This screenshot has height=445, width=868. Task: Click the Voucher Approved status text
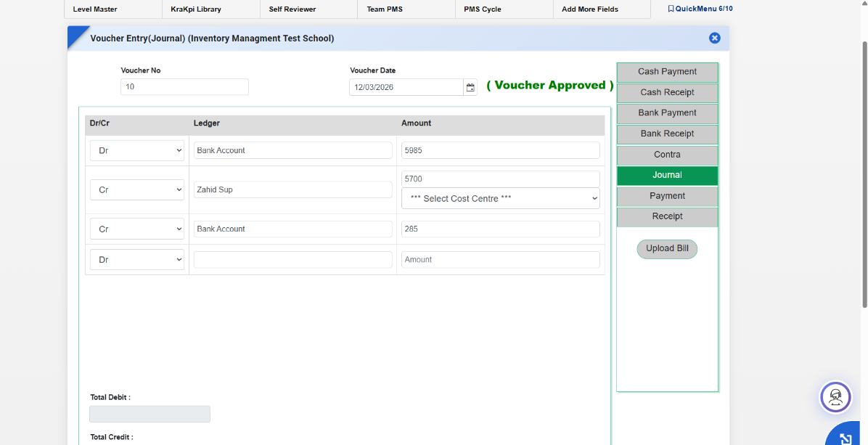coord(549,85)
